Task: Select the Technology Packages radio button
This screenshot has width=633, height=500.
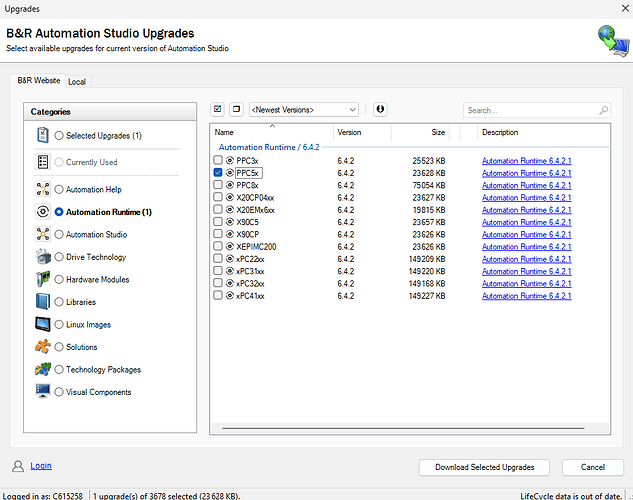Action: 59,369
